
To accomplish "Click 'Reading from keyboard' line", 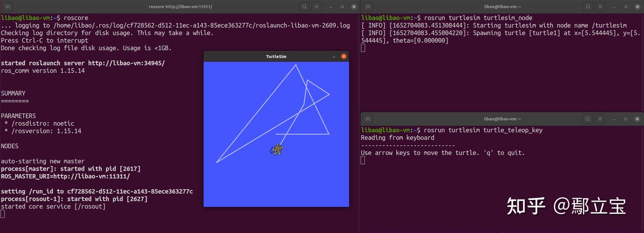I will [398, 138].
